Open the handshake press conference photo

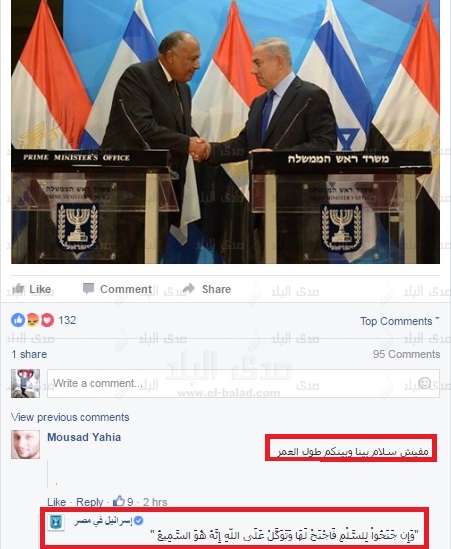tap(226, 132)
